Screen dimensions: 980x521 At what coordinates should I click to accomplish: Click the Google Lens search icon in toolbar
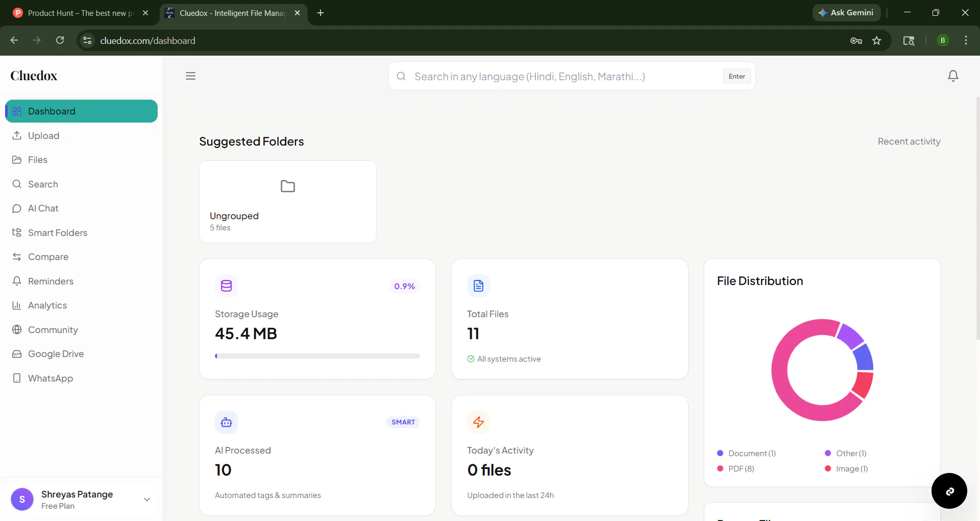909,40
